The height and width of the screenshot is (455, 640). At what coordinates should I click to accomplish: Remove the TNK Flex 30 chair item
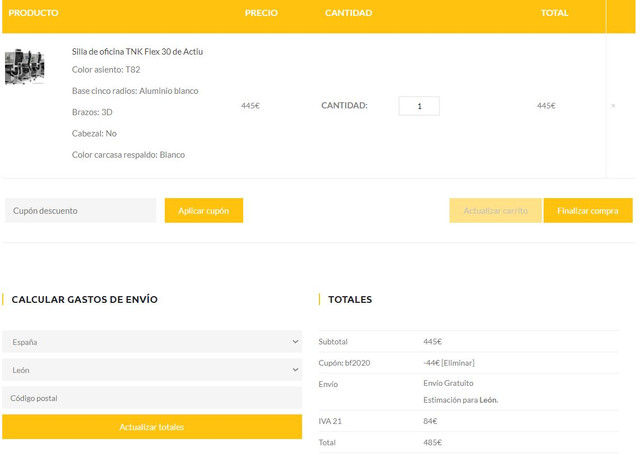click(613, 106)
